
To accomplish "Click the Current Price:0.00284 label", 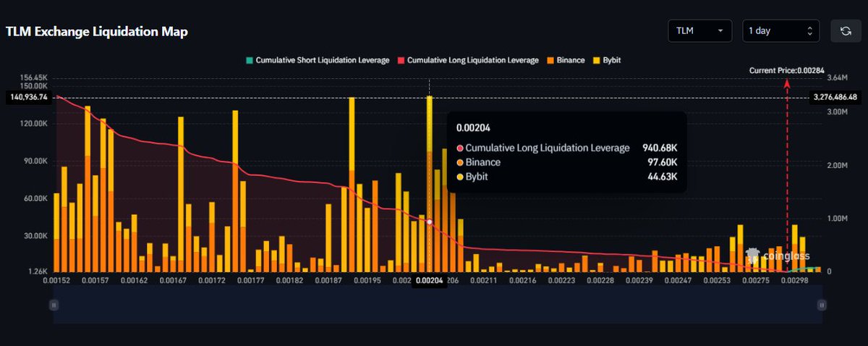I will pyautogui.click(x=786, y=70).
